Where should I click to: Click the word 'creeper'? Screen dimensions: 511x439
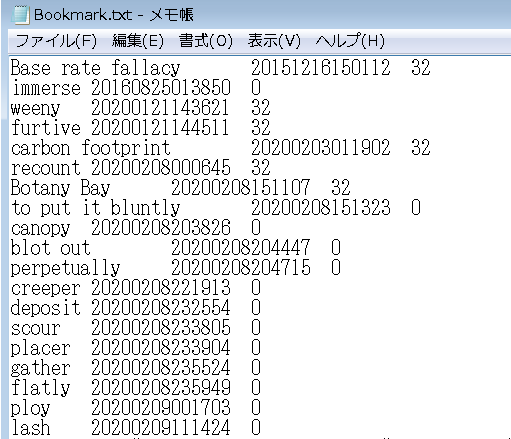tap(46, 289)
